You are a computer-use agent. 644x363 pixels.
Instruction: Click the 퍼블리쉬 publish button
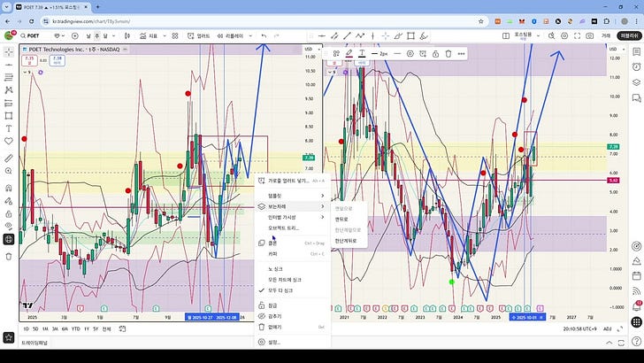pos(629,36)
